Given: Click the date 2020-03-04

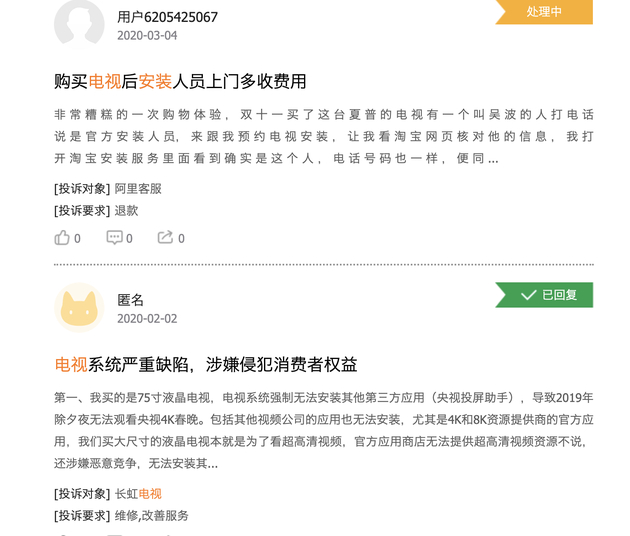Looking at the screenshot, I should pos(147,35).
